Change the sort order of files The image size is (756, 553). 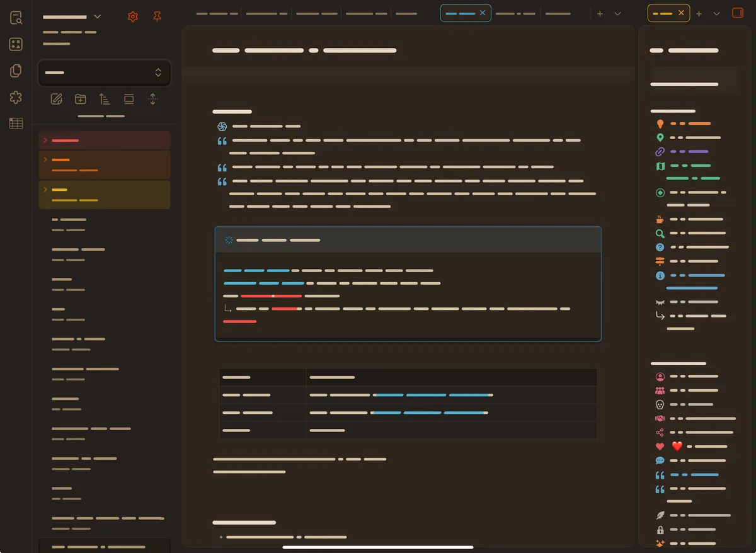[105, 99]
